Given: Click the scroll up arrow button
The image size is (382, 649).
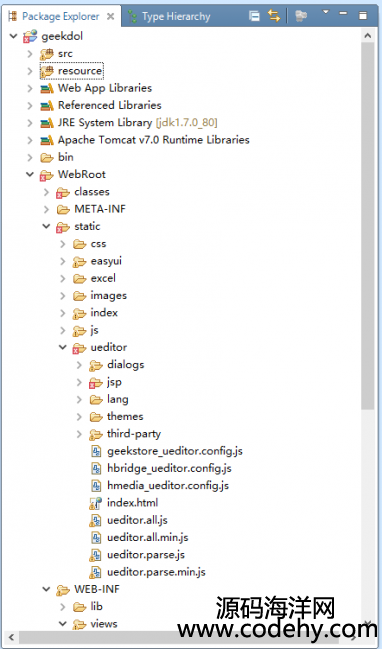Looking at the screenshot, I should pyautogui.click(x=368, y=36).
